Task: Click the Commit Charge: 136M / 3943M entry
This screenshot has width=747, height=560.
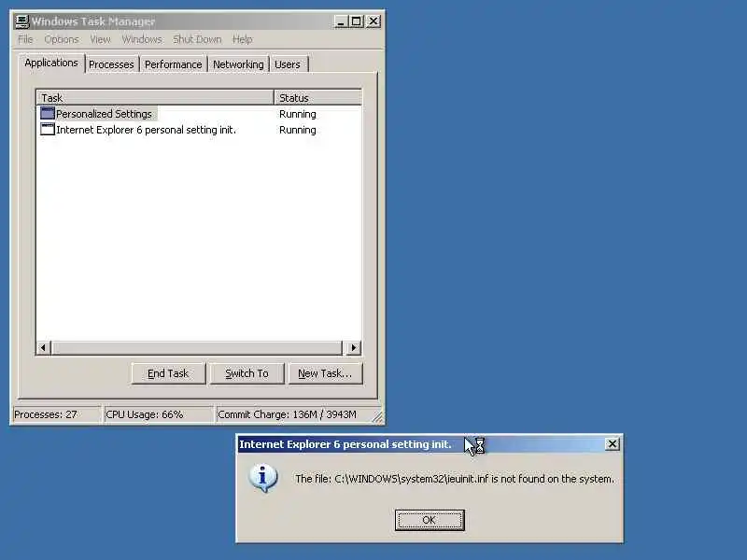Action: pyautogui.click(x=293, y=414)
